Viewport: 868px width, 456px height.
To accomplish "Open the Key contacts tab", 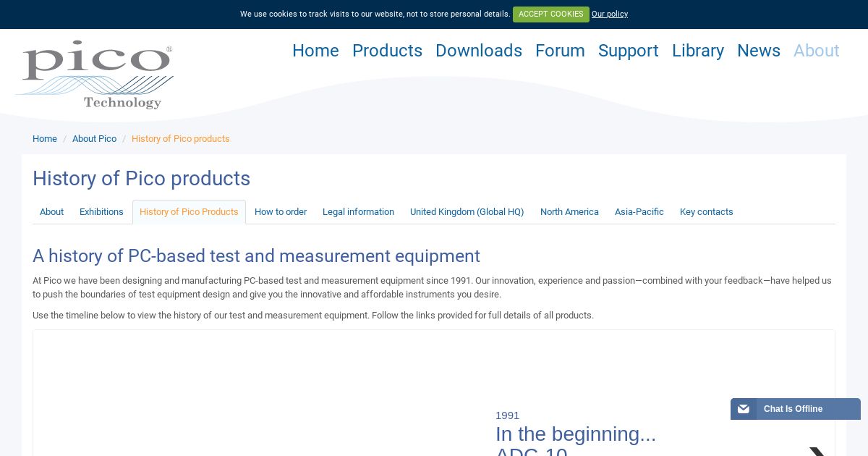I will [707, 212].
